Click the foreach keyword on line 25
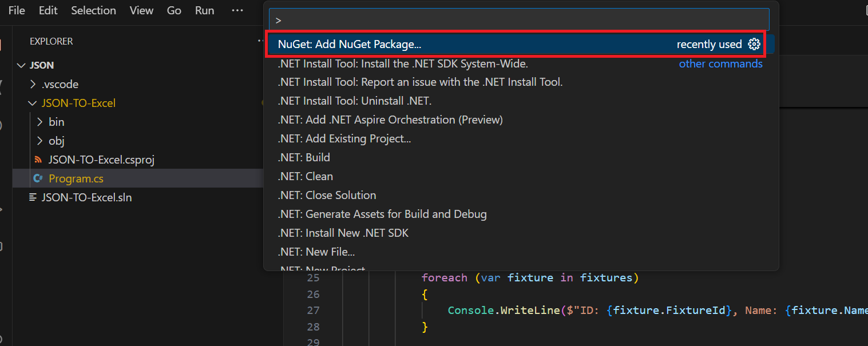This screenshot has height=346, width=868. coord(445,278)
